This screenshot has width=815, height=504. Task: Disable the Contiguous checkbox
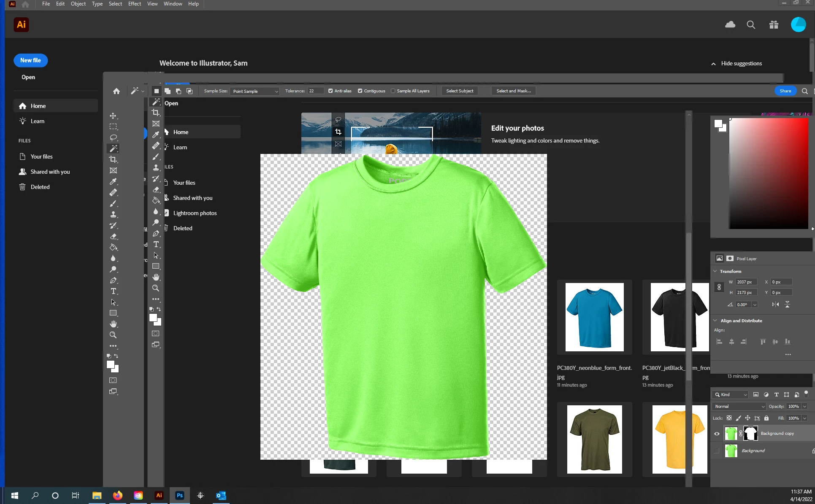(x=360, y=91)
